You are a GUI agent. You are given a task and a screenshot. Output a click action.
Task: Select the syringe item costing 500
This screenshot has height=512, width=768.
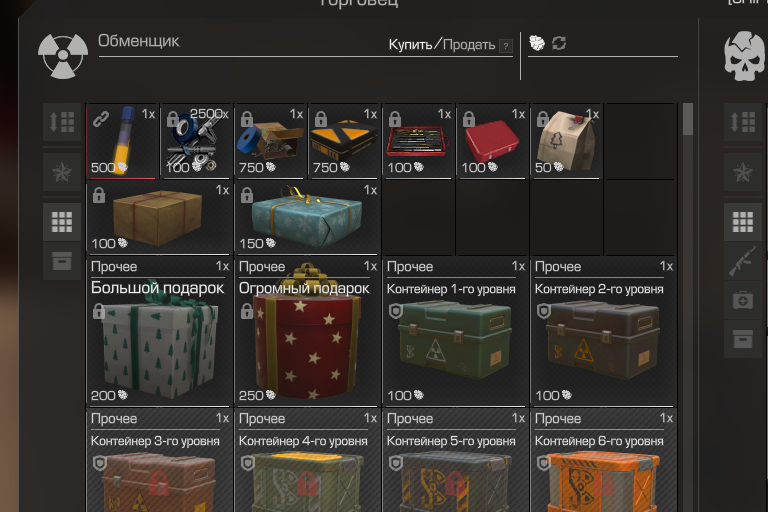[x=121, y=141]
